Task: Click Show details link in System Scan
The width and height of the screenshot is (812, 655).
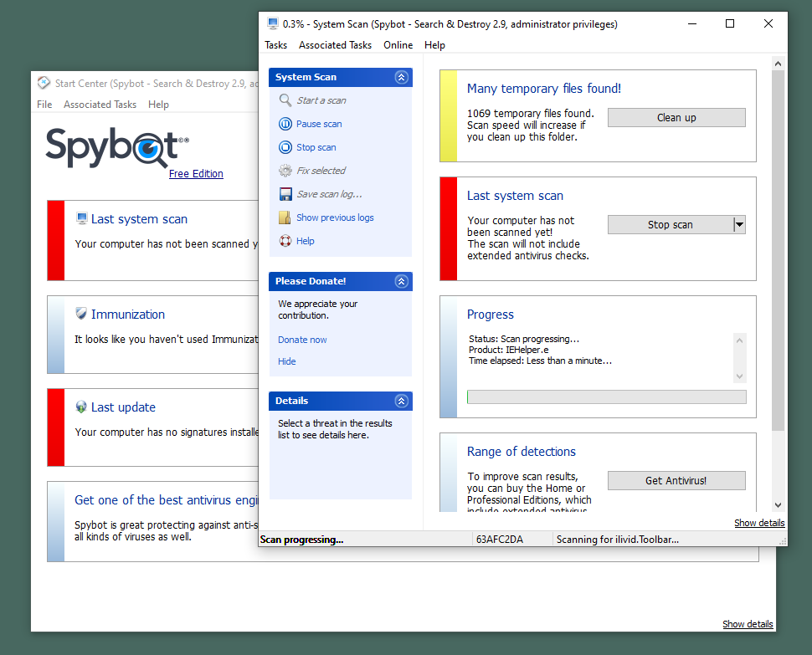Action: 759,523
